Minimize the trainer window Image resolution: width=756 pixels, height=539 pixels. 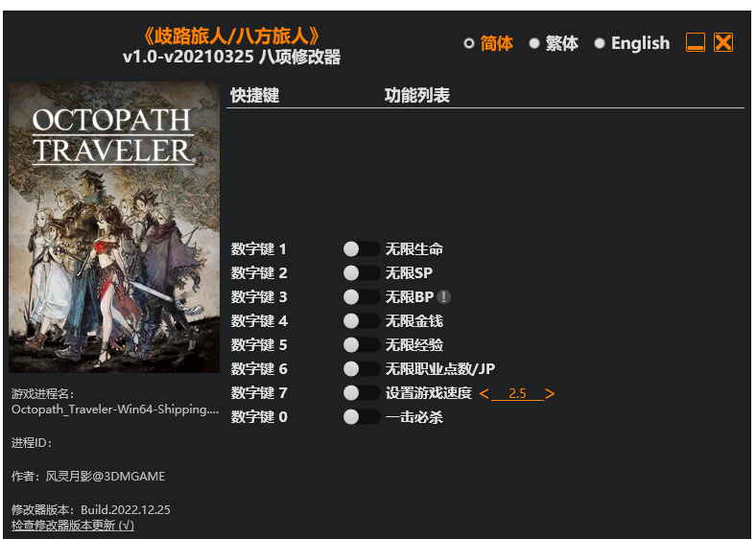point(696,42)
